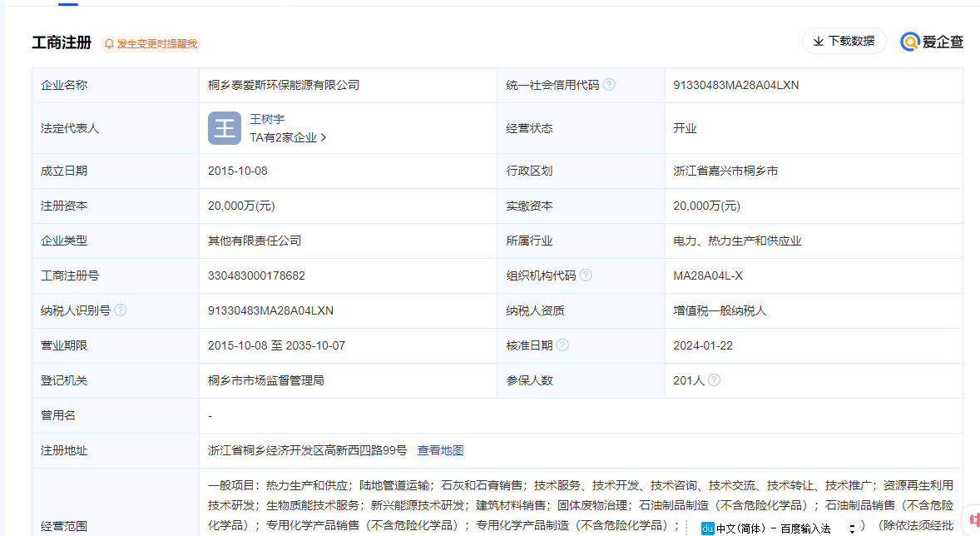The height and width of the screenshot is (536, 980).
Task: Select company type 其他有限责任公司
Action: tap(255, 241)
